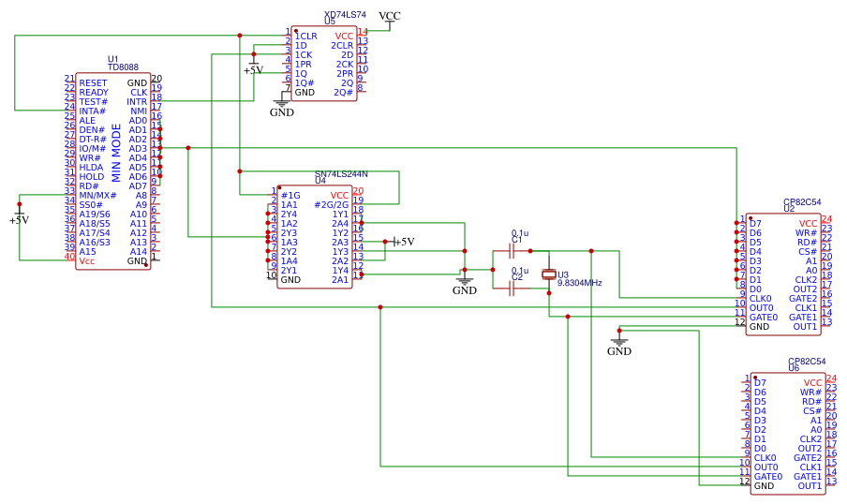Select the 2A1 pin label on U4
The height and width of the screenshot is (504, 847).
(x=340, y=280)
